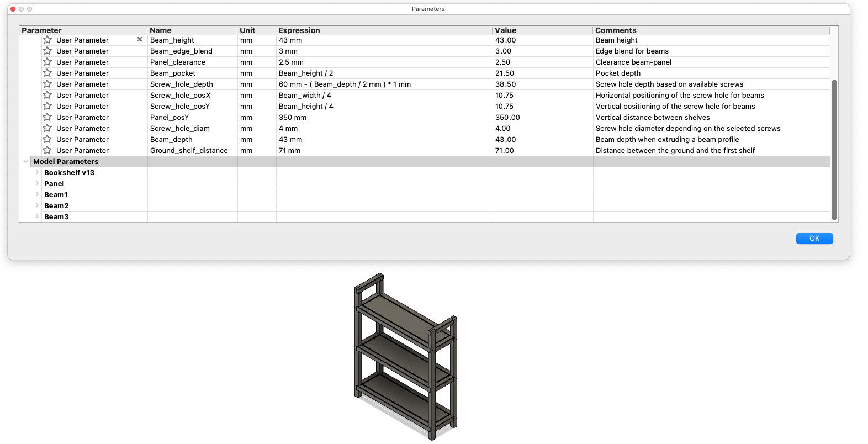Toggle favorite star for Screw_hole_posX
Image resolution: width=868 pixels, height=444 pixels.
(47, 95)
